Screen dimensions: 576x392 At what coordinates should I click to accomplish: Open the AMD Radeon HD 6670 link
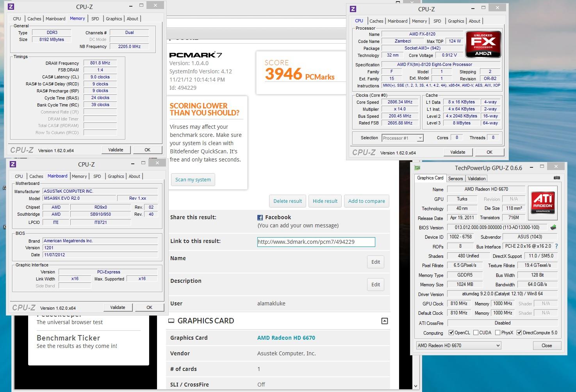point(286,338)
